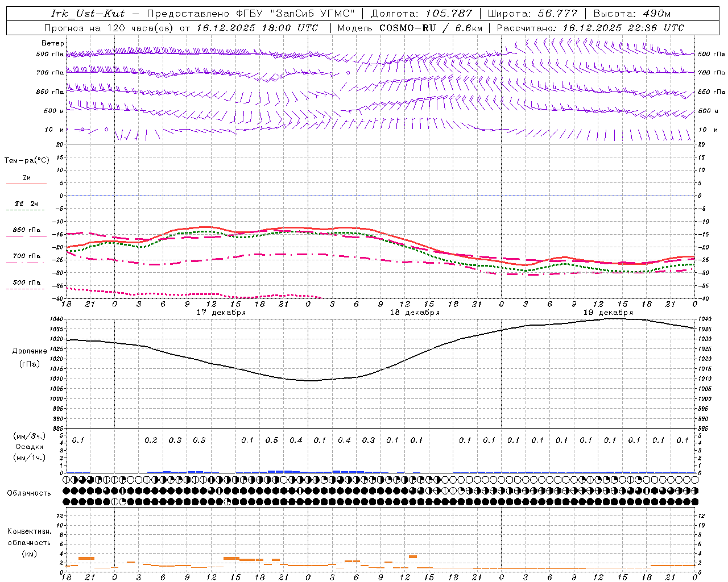
Task: Click the elevation text Высота: 490м
Action: (632, 14)
